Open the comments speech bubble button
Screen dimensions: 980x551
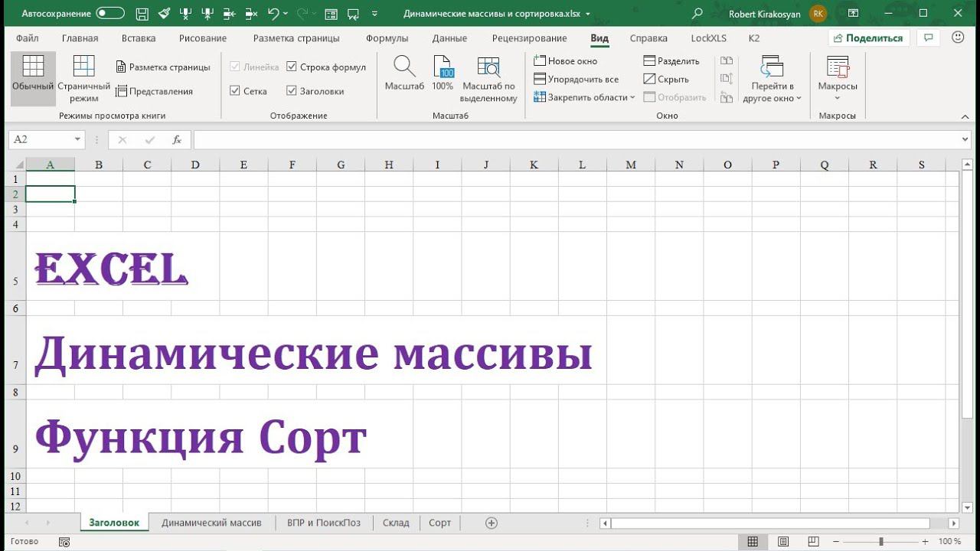[929, 37]
